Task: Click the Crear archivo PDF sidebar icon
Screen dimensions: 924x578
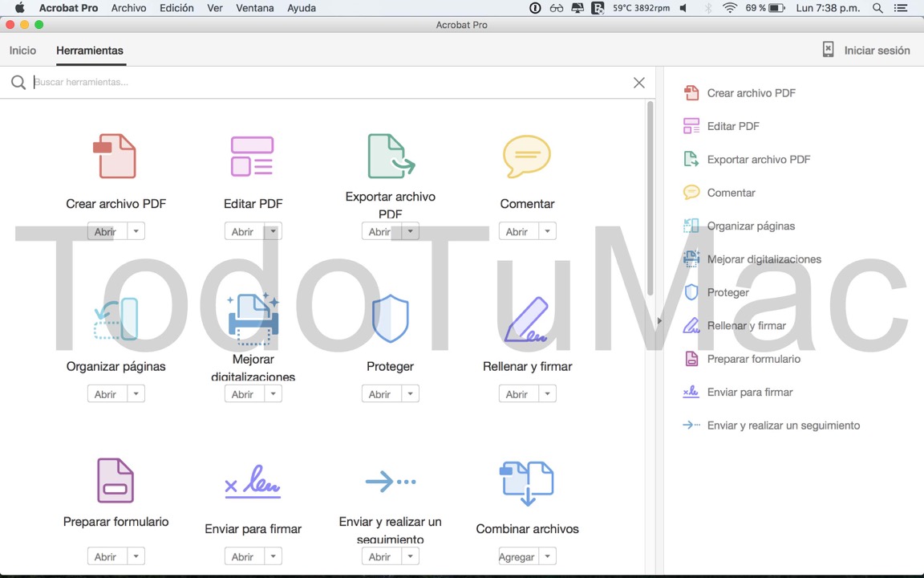Action: pos(691,92)
